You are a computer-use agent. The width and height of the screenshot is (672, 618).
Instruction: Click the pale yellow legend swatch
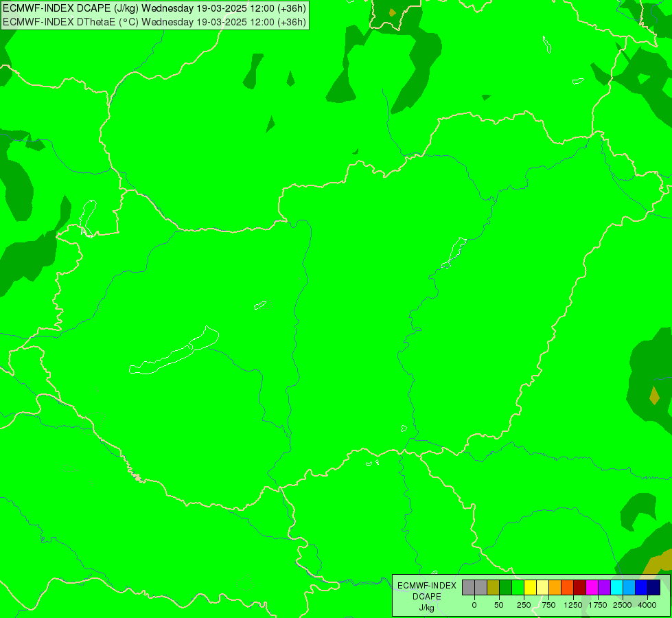542,588
